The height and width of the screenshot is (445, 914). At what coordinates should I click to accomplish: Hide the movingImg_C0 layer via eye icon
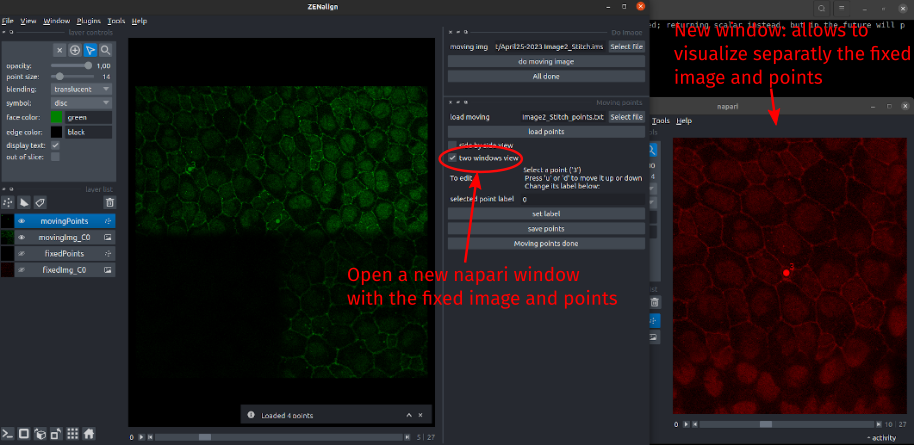[x=22, y=237]
